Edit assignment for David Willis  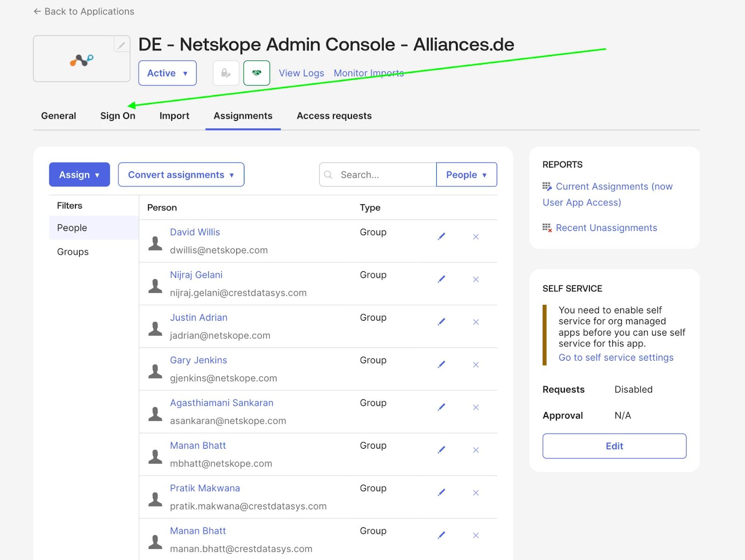[x=441, y=236]
